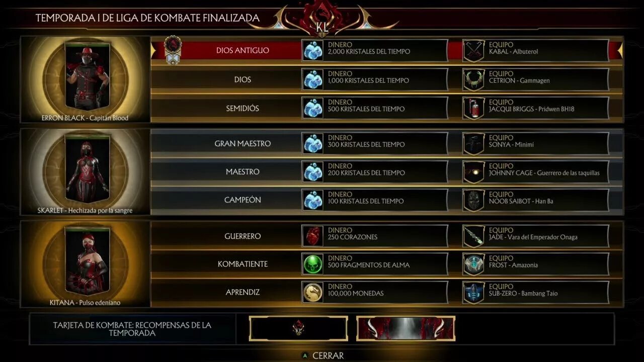Click the Kabal Albuterol gear icon

tap(473, 51)
